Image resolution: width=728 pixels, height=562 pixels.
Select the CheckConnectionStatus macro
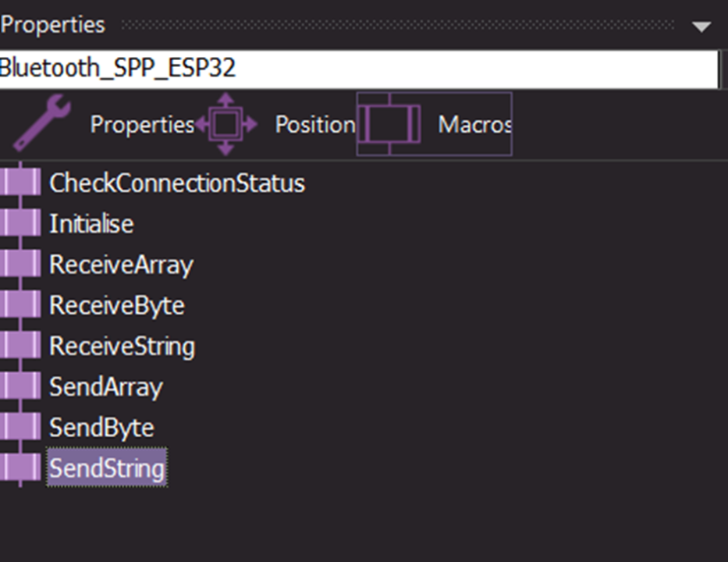(177, 183)
